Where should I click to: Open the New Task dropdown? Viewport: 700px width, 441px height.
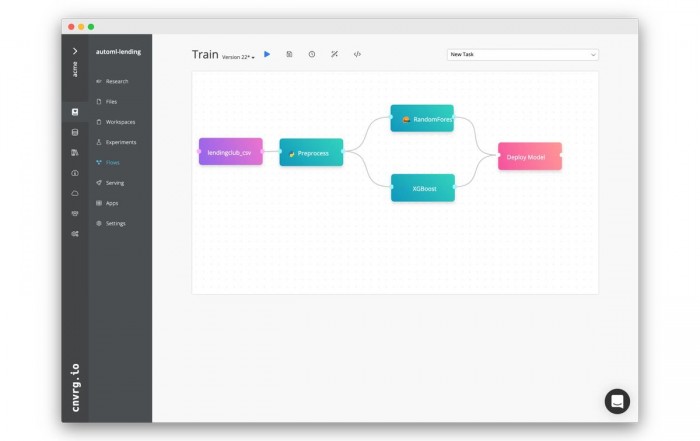click(x=522, y=55)
